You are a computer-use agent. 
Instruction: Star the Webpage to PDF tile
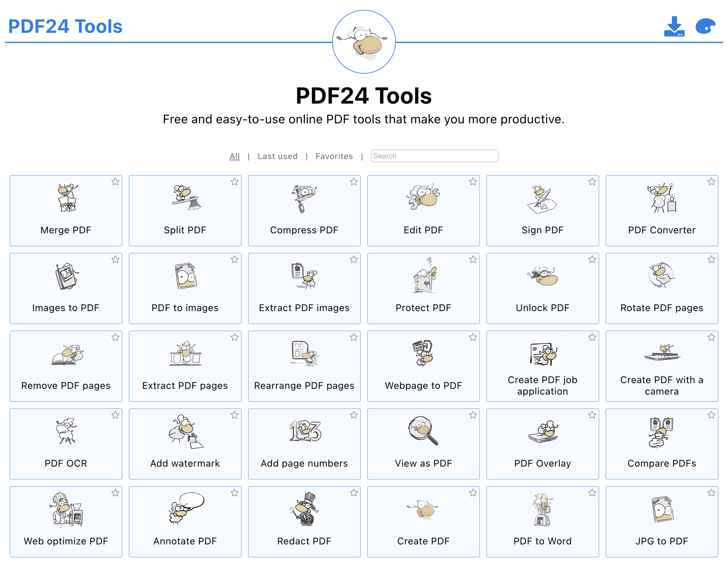pos(473,337)
